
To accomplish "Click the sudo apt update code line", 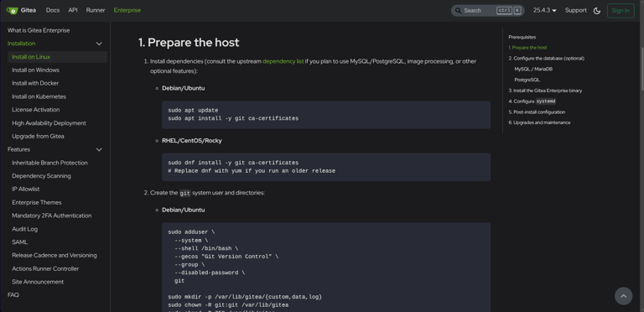I will click(193, 111).
